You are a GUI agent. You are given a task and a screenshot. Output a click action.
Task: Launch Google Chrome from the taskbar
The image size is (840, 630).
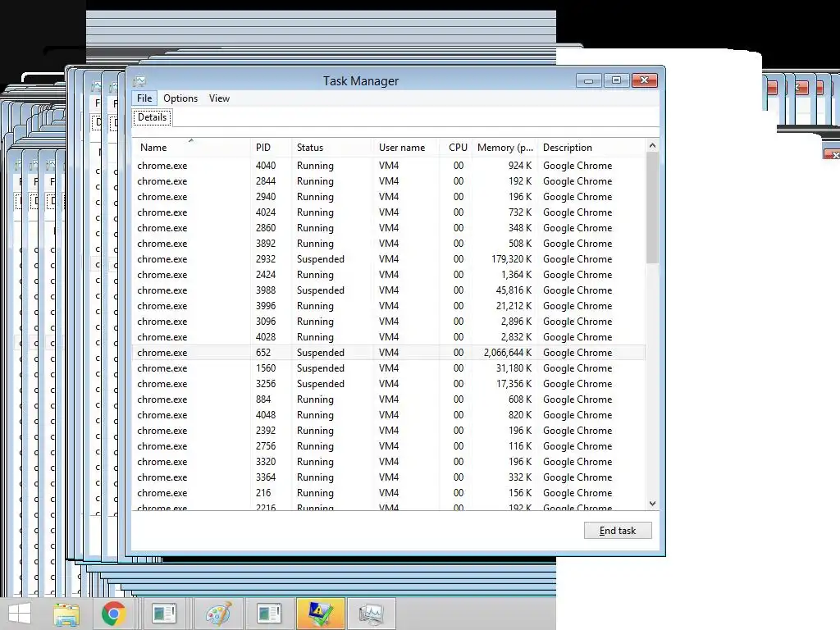click(113, 614)
